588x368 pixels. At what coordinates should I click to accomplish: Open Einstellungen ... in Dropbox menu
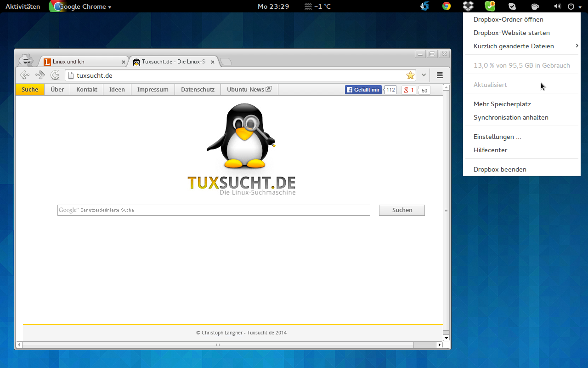click(x=522, y=137)
